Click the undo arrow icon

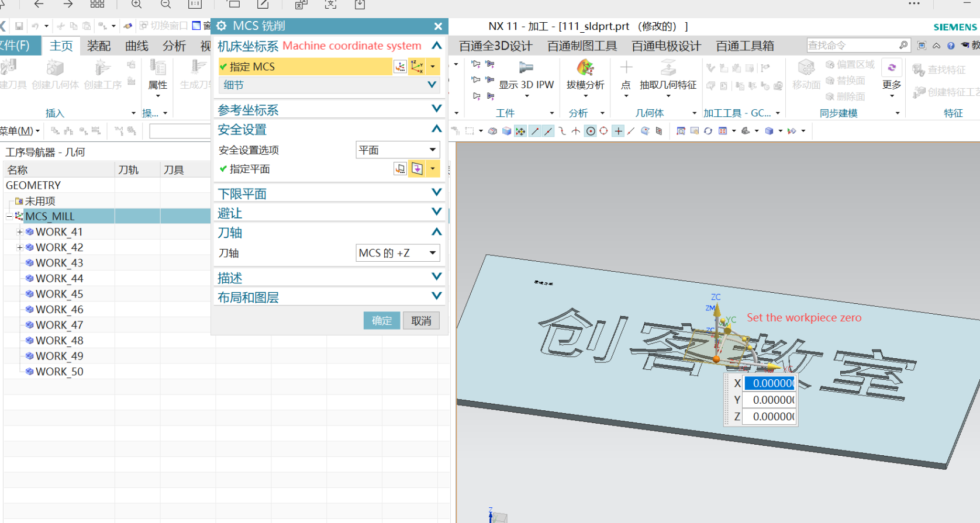35,26
